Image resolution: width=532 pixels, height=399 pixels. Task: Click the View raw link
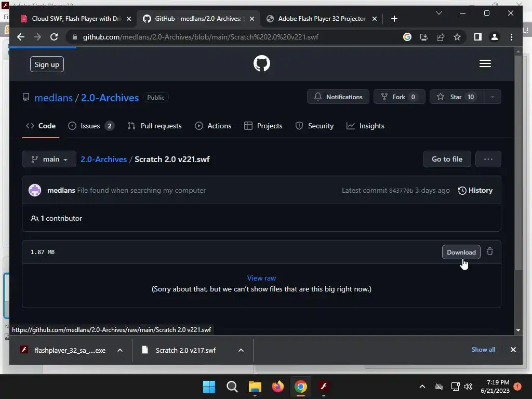261,278
